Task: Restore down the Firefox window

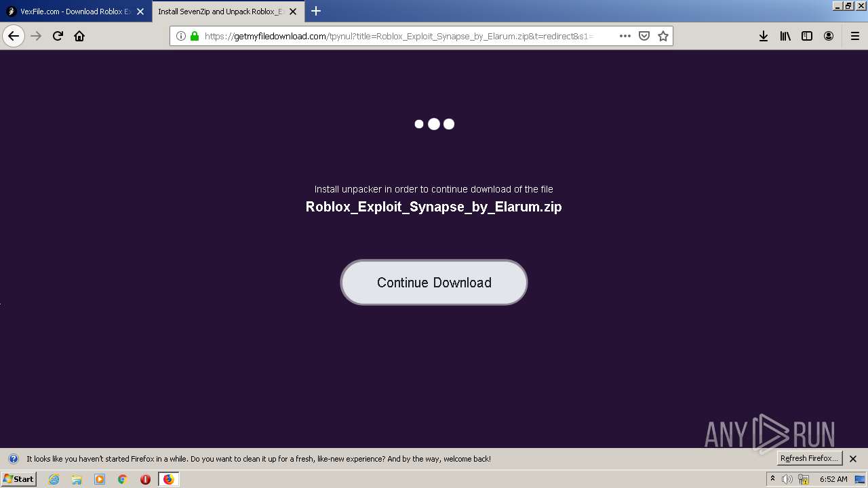Action: 848,5
